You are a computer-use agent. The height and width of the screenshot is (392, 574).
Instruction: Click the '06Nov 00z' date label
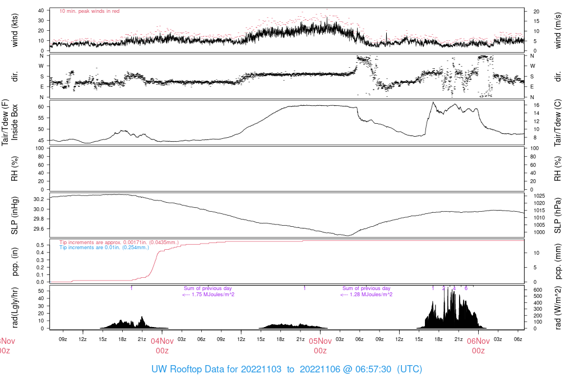click(479, 346)
